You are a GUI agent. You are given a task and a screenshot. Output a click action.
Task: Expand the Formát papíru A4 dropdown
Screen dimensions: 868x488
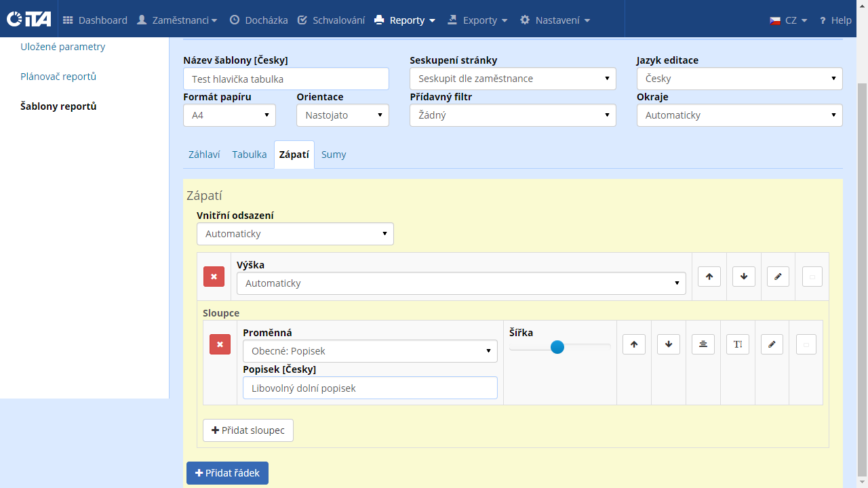coord(229,115)
